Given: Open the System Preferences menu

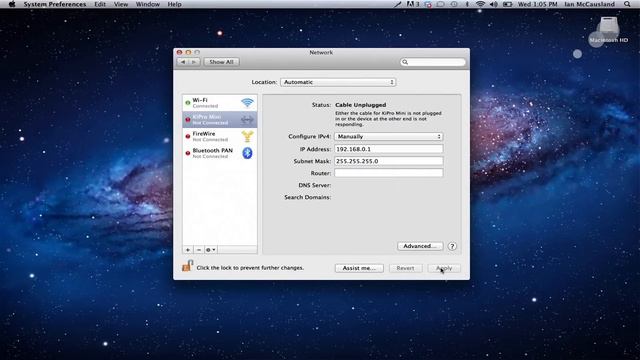Looking at the screenshot, I should click(55, 4).
